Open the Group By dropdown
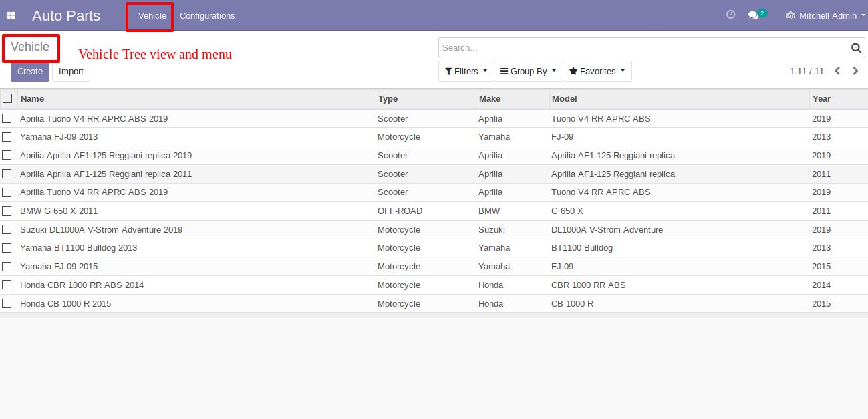 pyautogui.click(x=529, y=72)
